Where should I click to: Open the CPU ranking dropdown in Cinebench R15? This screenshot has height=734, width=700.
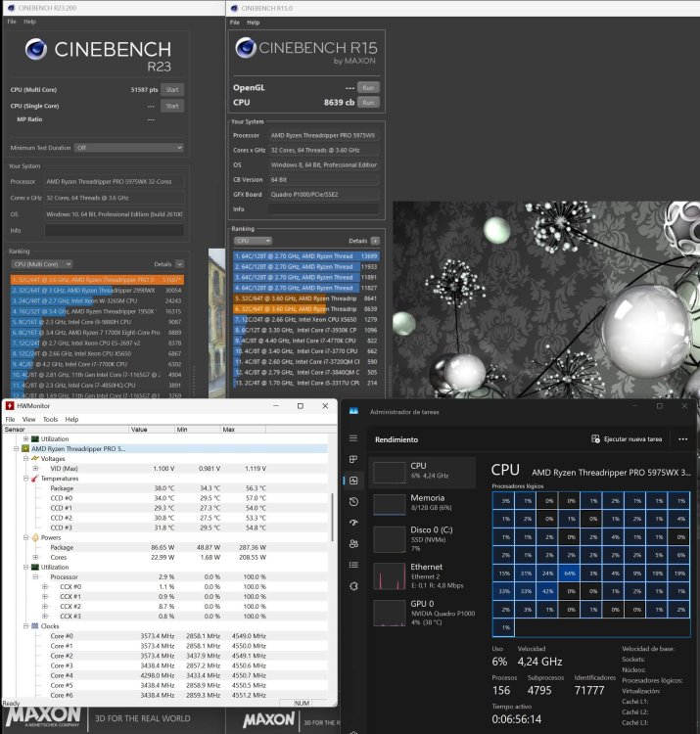point(253,241)
